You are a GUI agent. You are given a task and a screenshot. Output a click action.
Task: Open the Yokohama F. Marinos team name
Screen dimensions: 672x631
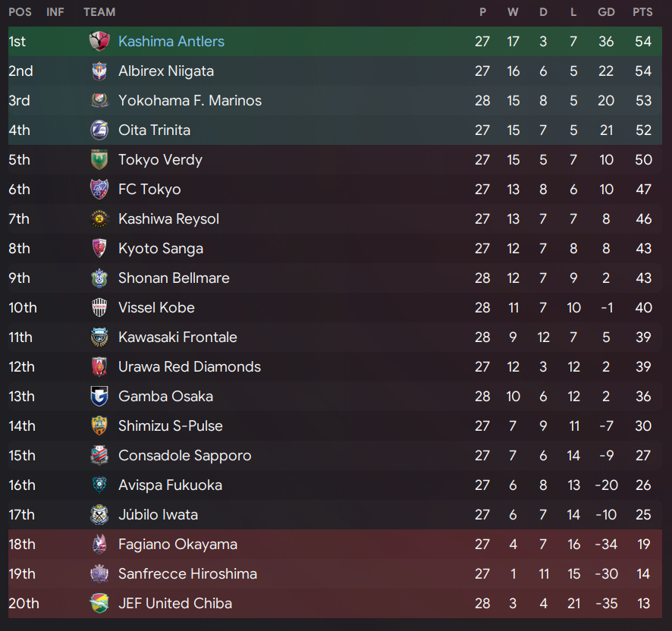[190, 100]
